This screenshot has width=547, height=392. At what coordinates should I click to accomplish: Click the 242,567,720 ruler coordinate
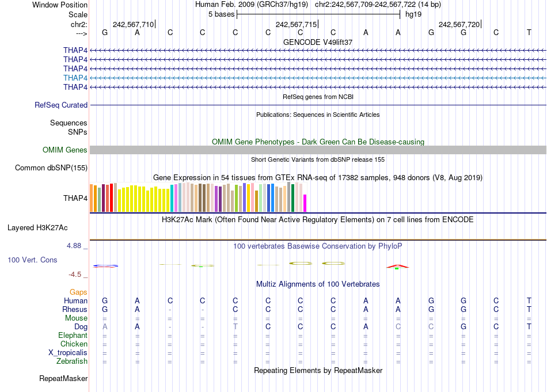[459, 24]
